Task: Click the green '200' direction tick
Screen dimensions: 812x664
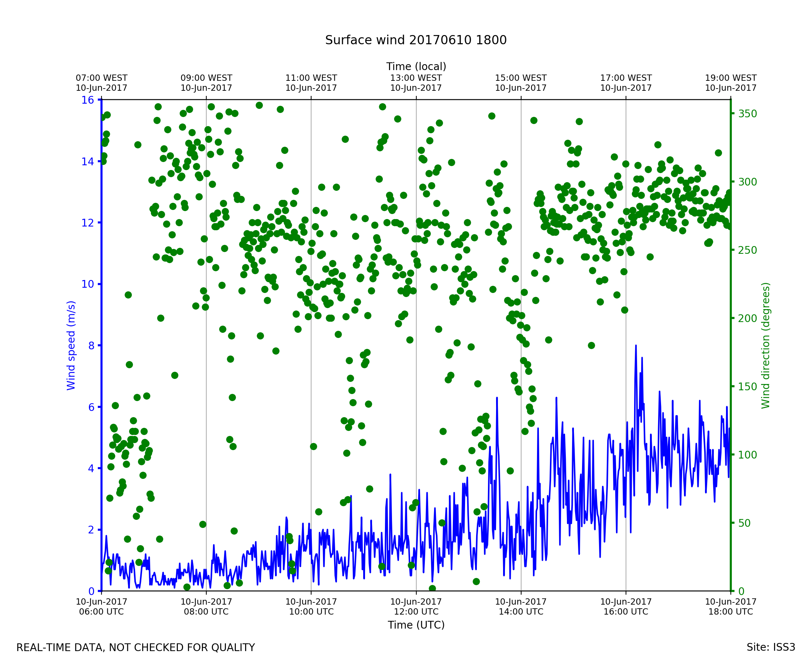Action: point(747,318)
